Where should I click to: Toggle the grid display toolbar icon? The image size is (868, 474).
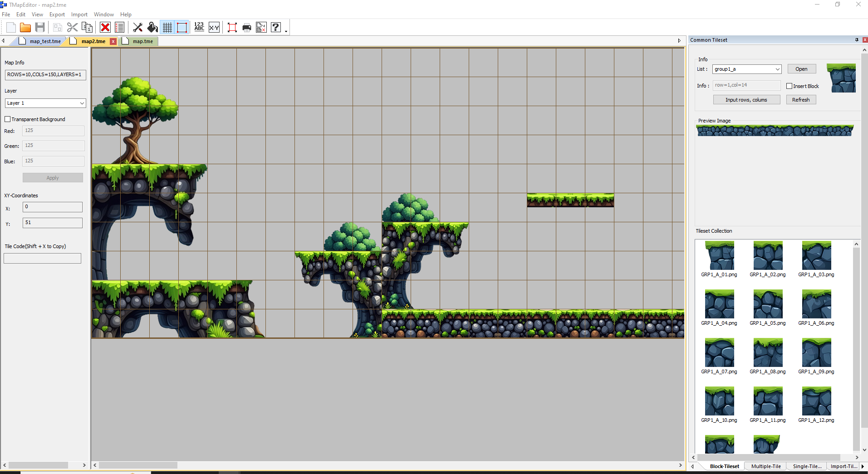click(167, 28)
